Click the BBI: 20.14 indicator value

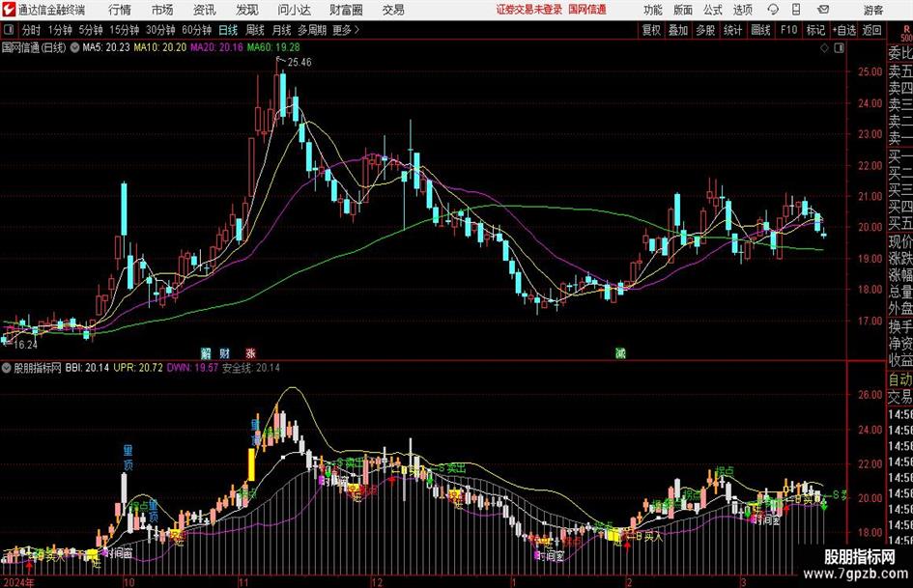point(87,368)
